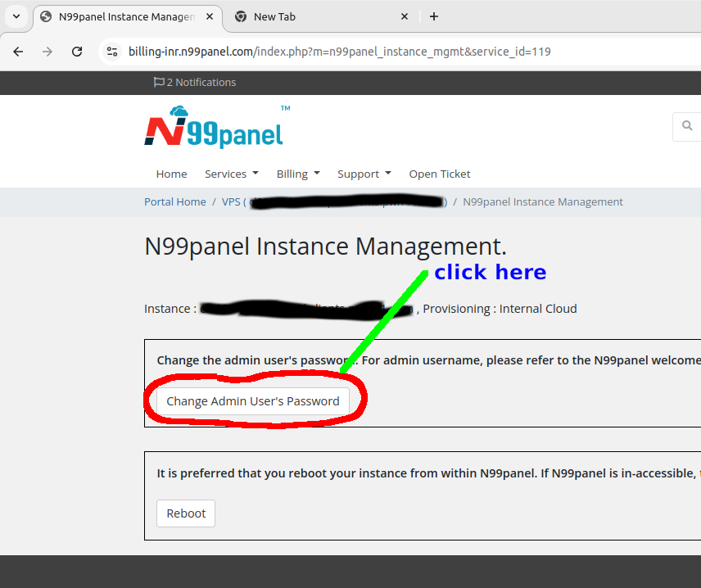Open the Open Ticket menu item
Screen dimensions: 701x588
pos(440,174)
